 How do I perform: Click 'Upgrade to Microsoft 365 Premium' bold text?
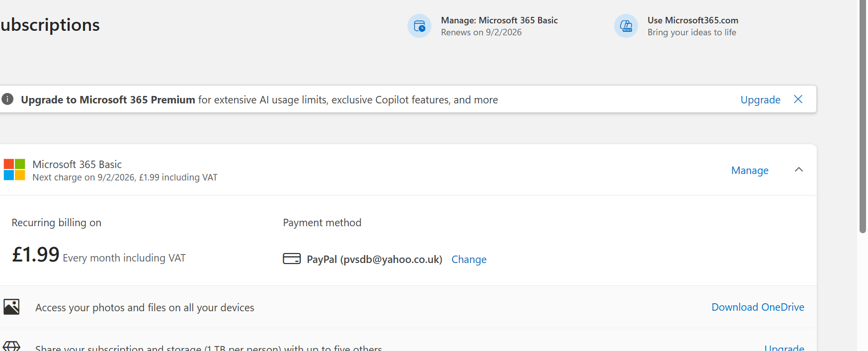[x=108, y=100]
